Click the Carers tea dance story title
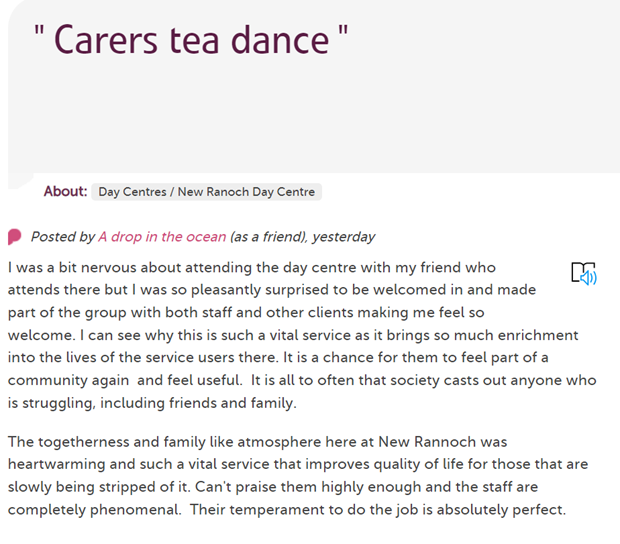This screenshot has height=544, width=620. (191, 40)
